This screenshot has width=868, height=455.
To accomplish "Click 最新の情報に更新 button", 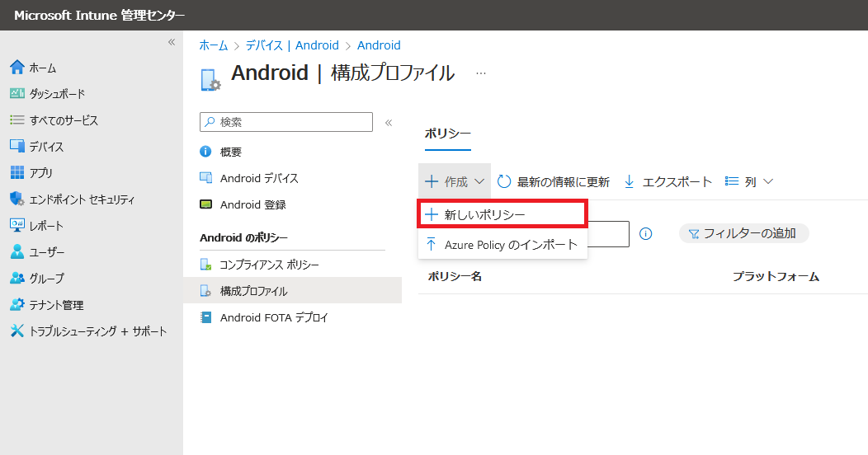I will [x=553, y=181].
